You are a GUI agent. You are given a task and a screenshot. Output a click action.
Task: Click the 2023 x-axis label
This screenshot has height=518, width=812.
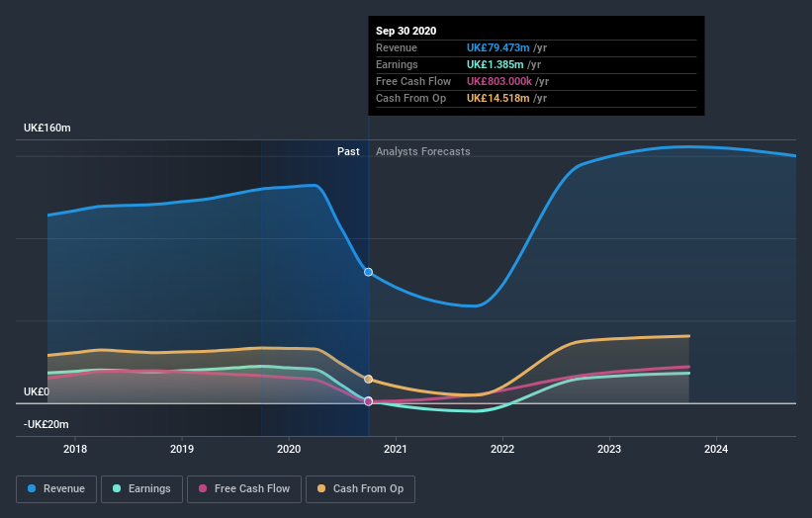point(609,449)
